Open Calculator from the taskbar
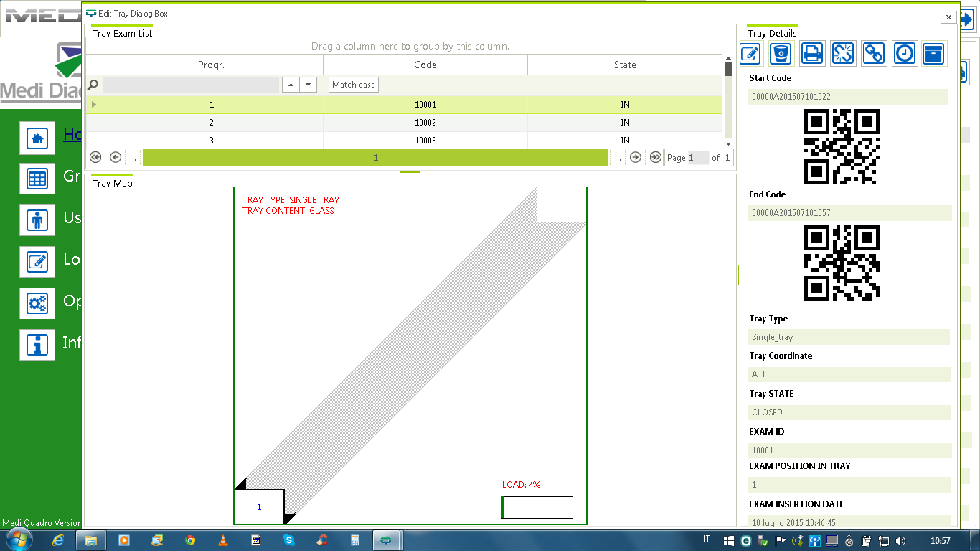980x551 pixels. click(354, 540)
